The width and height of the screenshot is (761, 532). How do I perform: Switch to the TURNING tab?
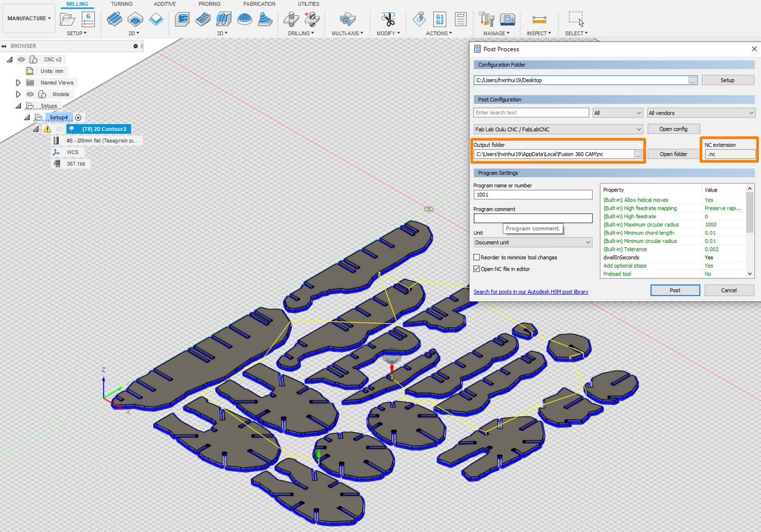(x=122, y=4)
